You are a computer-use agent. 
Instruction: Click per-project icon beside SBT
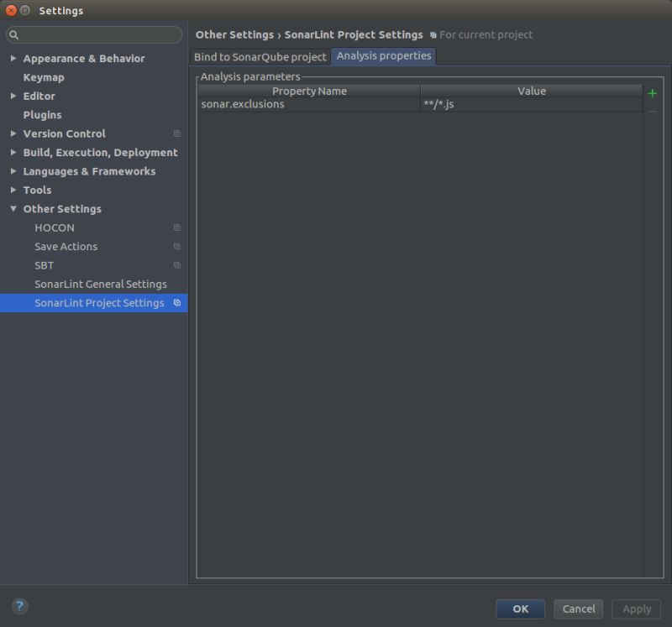177,265
